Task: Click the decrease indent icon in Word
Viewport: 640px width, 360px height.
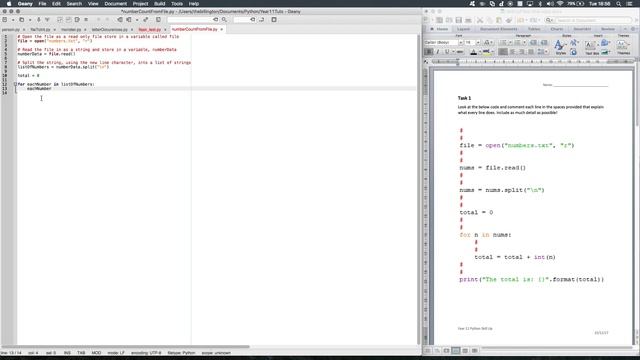Action: [533, 42]
